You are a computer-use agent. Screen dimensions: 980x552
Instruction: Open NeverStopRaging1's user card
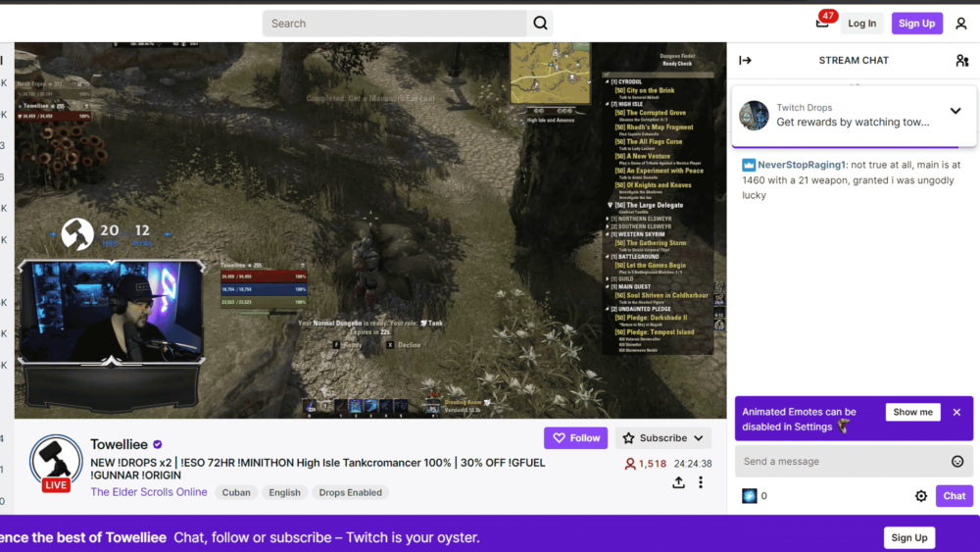pyautogui.click(x=802, y=165)
